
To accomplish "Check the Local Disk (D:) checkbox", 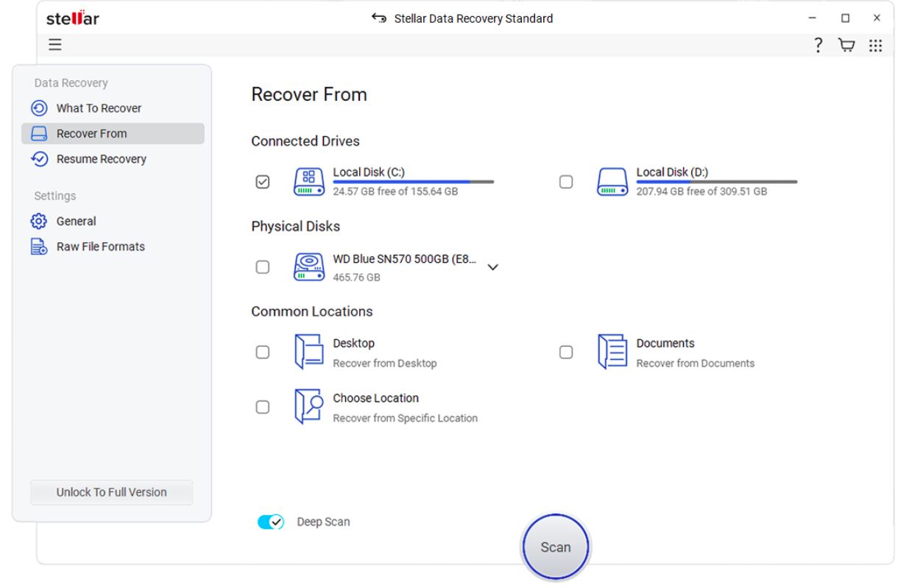I will 566,182.
